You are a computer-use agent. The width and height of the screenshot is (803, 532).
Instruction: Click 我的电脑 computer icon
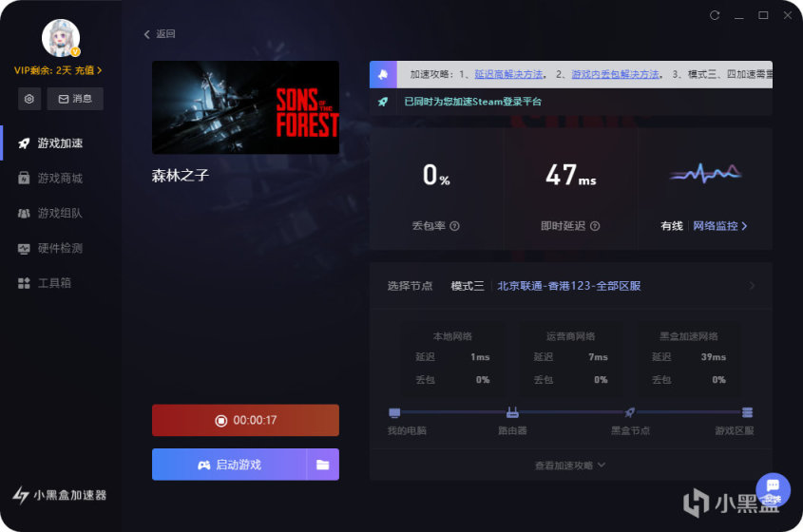(394, 412)
